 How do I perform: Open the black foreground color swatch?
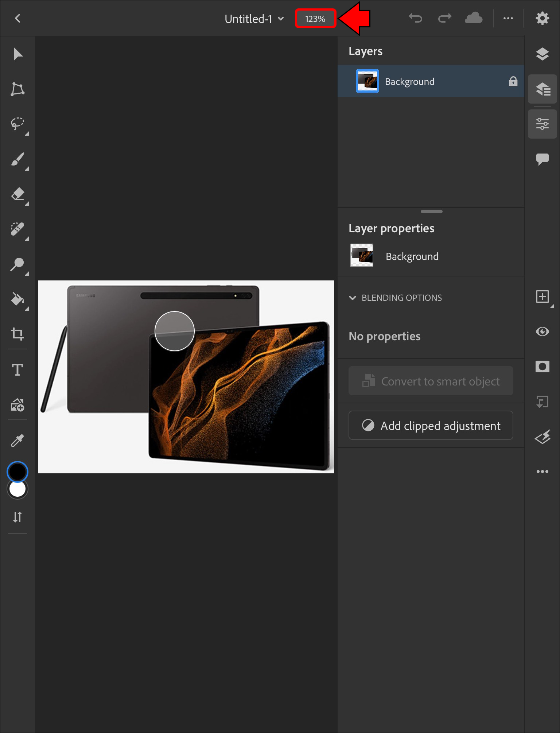click(x=17, y=472)
